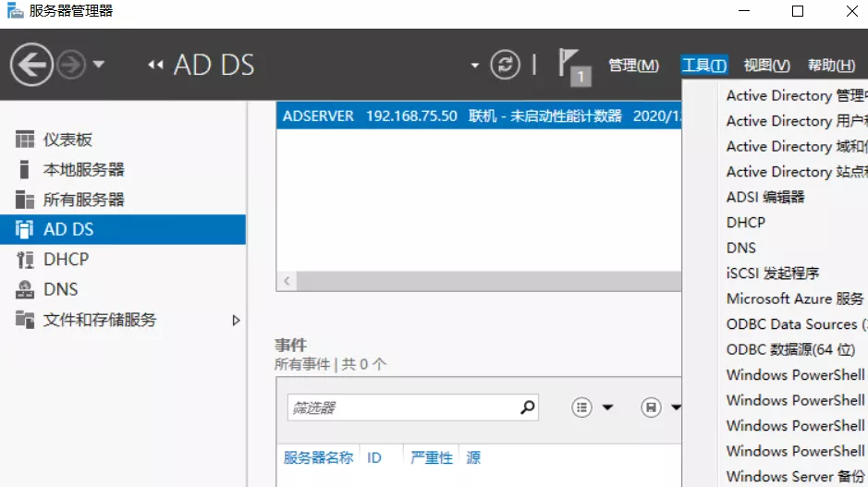Open the save query dropdown in events
Viewport: 868px width, 487px height.
coord(662,408)
